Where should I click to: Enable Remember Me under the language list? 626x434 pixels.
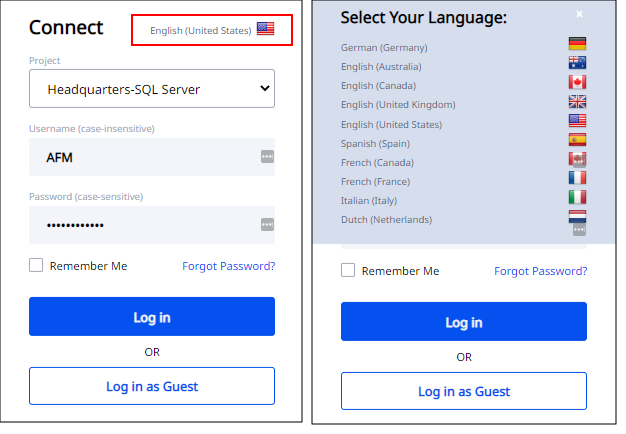pos(348,270)
